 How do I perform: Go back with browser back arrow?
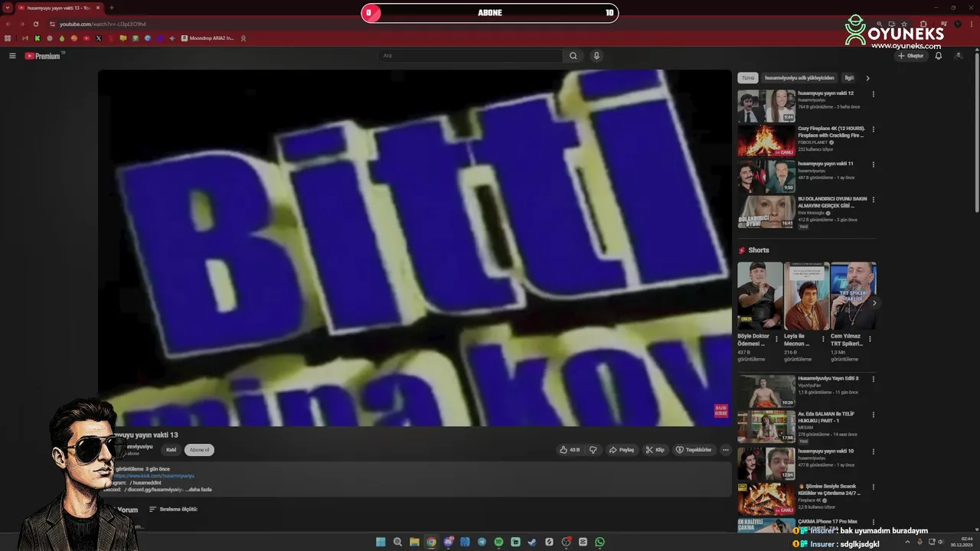[x=8, y=24]
